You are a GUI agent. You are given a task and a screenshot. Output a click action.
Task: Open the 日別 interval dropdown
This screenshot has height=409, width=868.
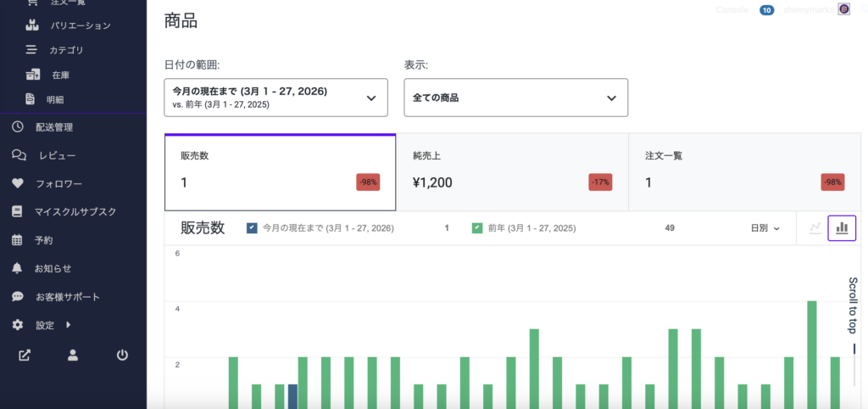(x=765, y=228)
